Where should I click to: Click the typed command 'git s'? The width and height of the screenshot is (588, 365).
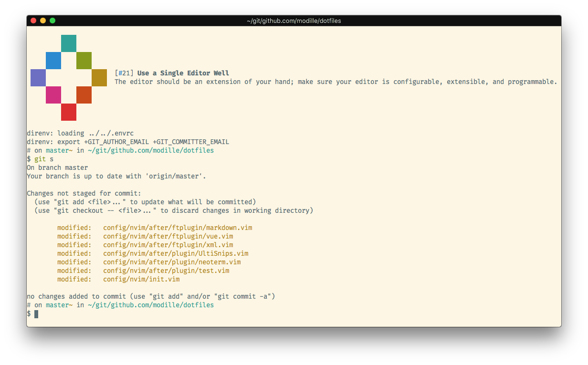point(44,159)
